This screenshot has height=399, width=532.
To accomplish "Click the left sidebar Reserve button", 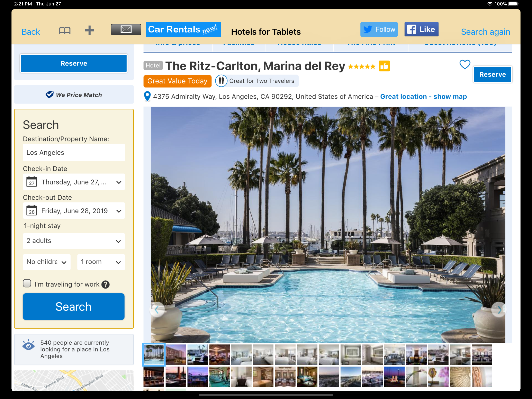I will click(x=74, y=63).
